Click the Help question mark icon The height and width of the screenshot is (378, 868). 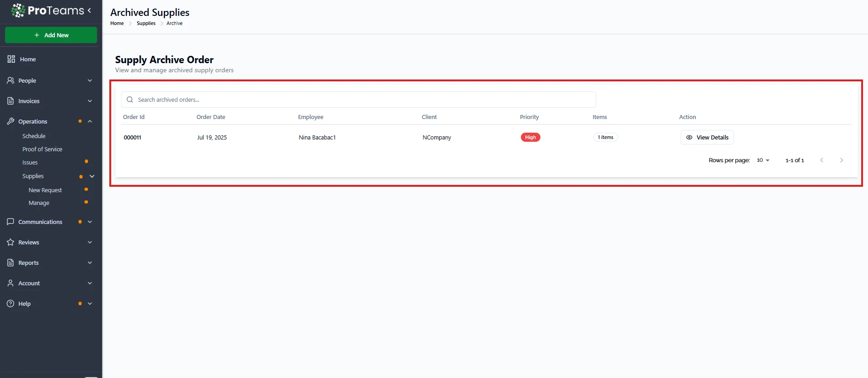coord(10,303)
